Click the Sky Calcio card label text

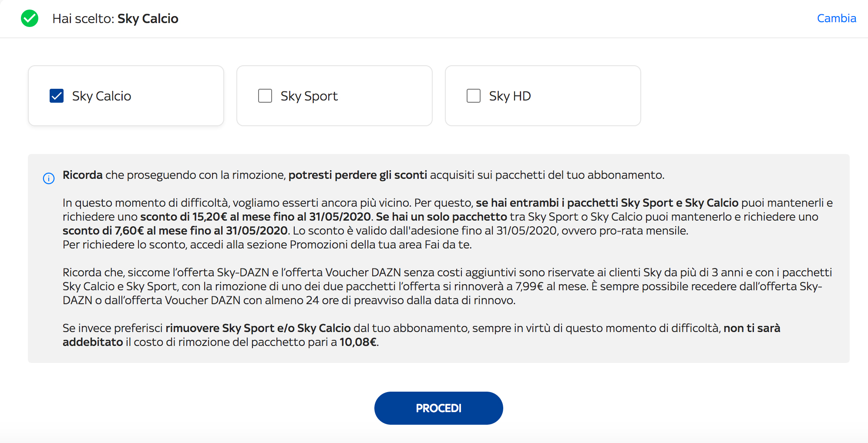click(101, 96)
